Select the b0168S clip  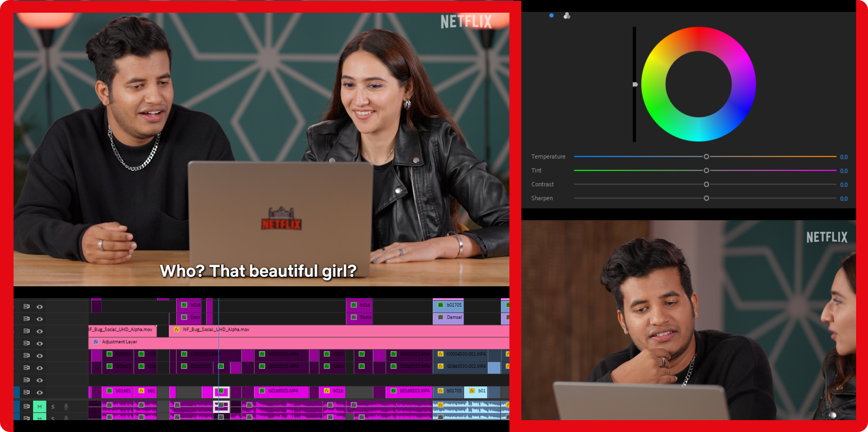117,392
